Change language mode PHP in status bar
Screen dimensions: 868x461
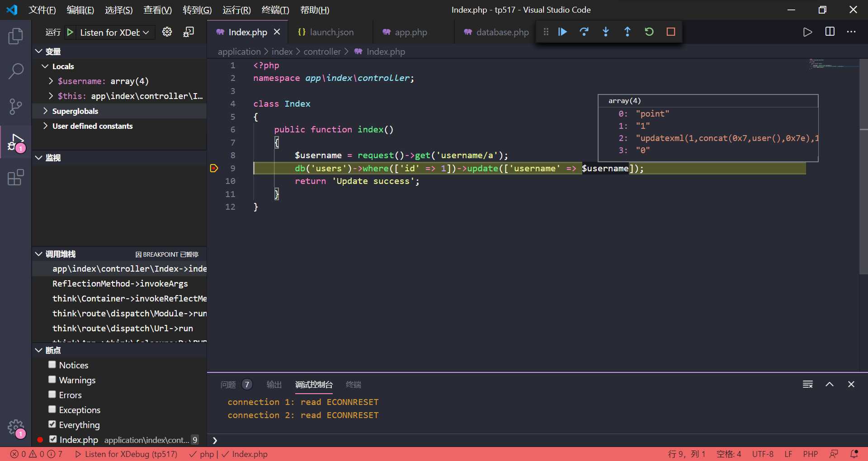tap(811, 454)
